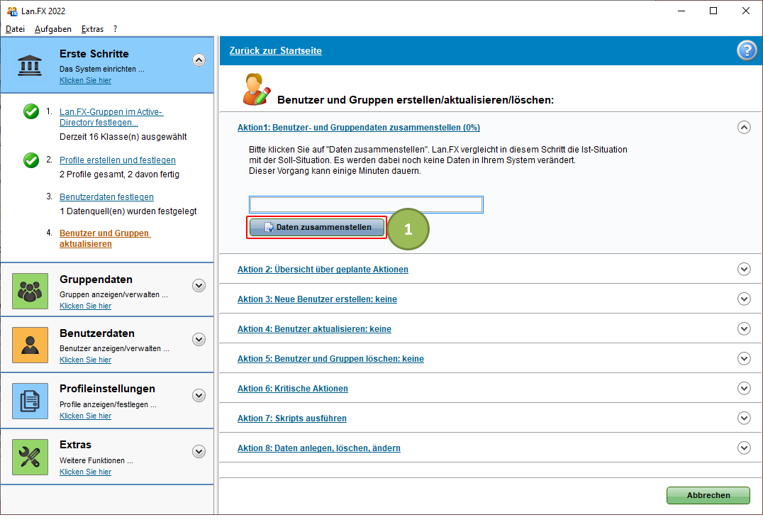Expand the Benutzerdaten panel
The width and height of the screenshot is (763, 532).
pyautogui.click(x=199, y=340)
